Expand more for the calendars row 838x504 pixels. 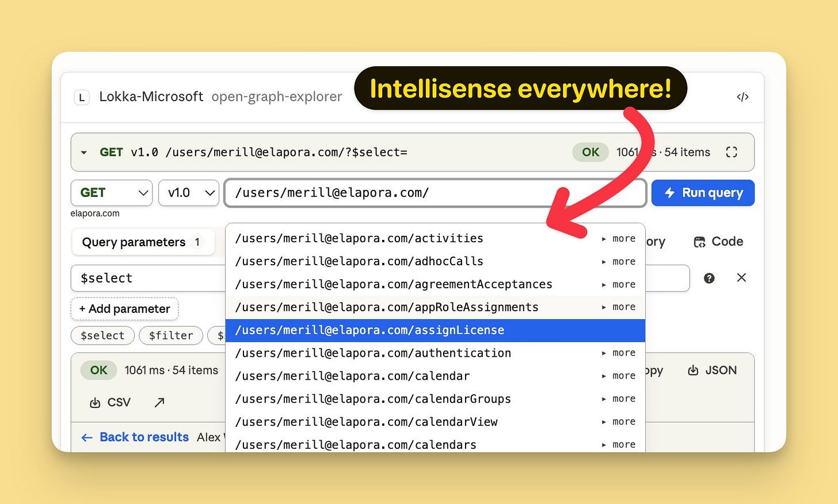pos(619,445)
